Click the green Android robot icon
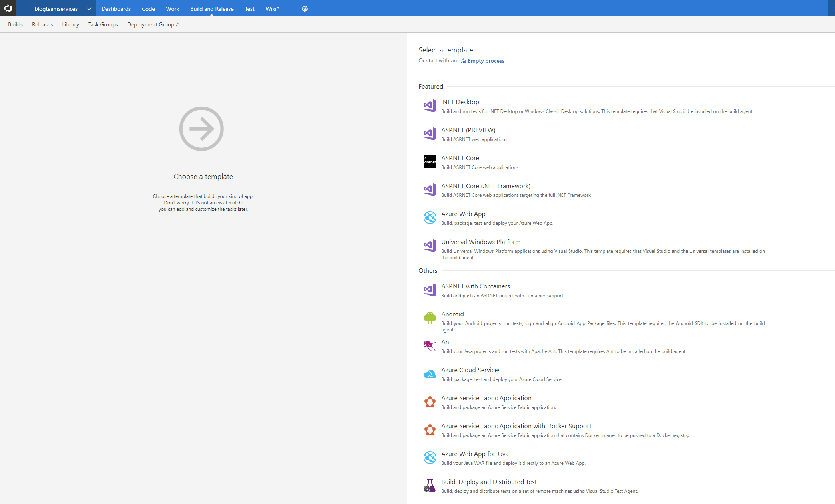The width and height of the screenshot is (835, 504). tap(430, 318)
